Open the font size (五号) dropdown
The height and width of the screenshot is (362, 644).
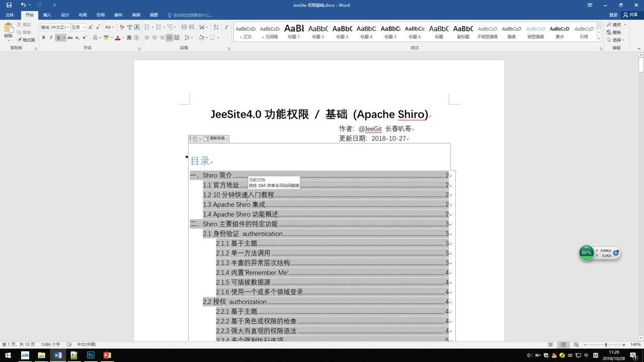(x=84, y=27)
